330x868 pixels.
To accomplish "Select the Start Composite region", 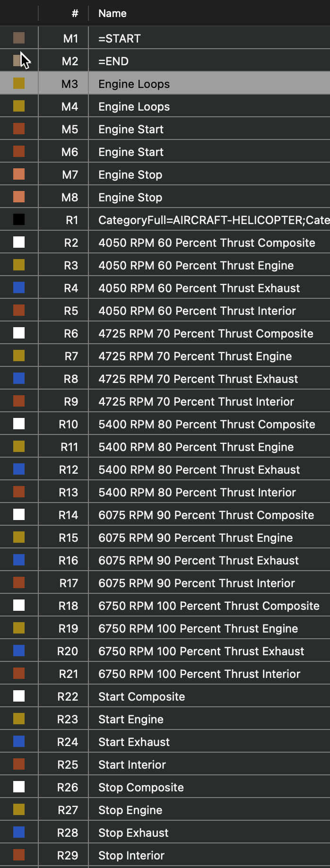I will (x=141, y=697).
